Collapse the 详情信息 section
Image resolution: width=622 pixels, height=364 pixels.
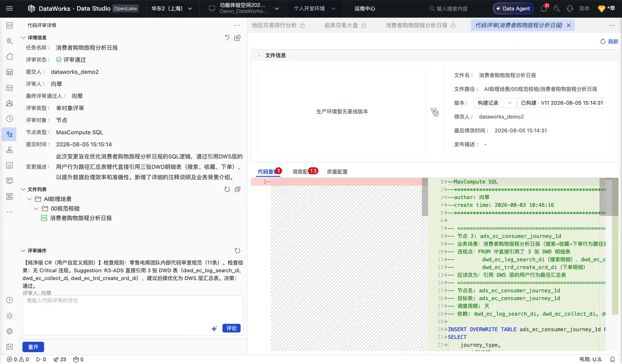(x=23, y=38)
